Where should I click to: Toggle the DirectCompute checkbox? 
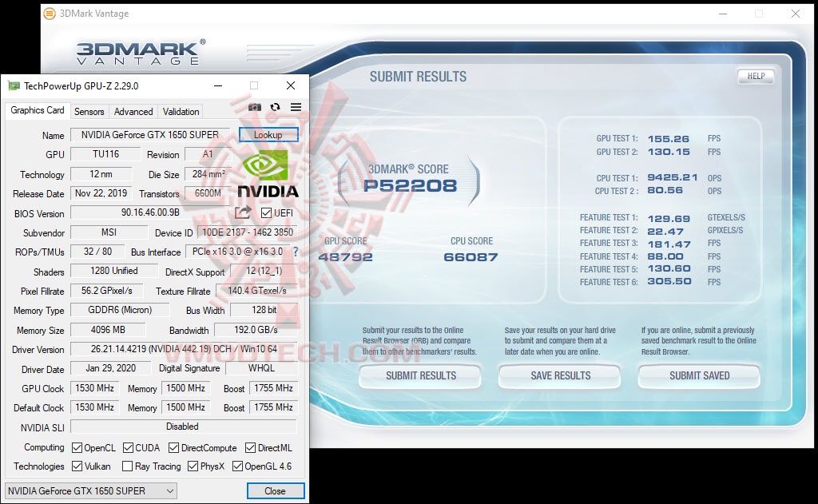tap(173, 447)
